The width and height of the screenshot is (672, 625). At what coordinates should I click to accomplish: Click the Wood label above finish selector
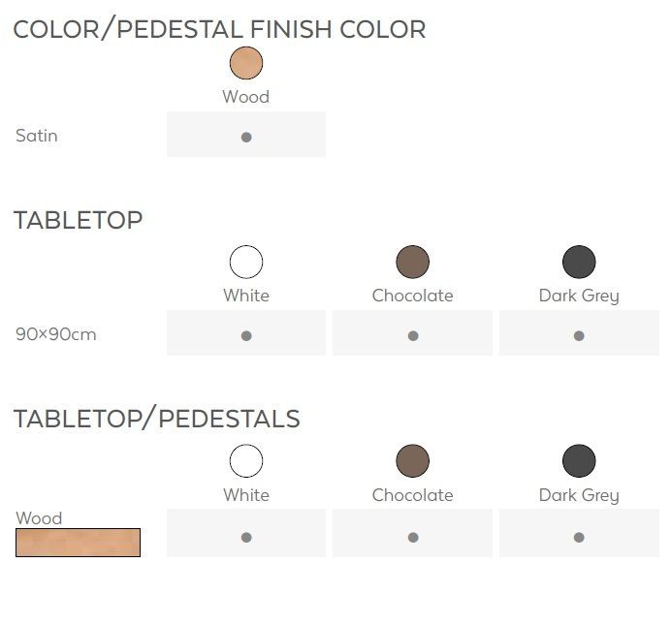pyautogui.click(x=246, y=97)
